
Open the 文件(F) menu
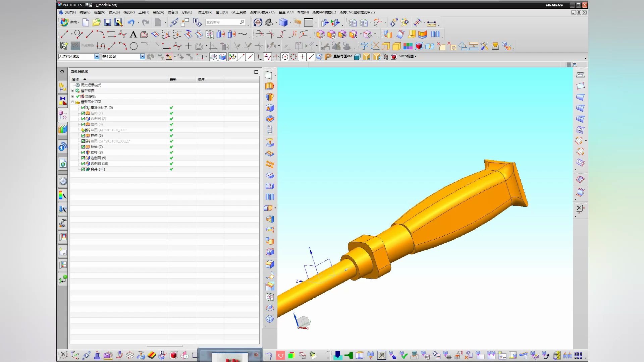coord(70,12)
